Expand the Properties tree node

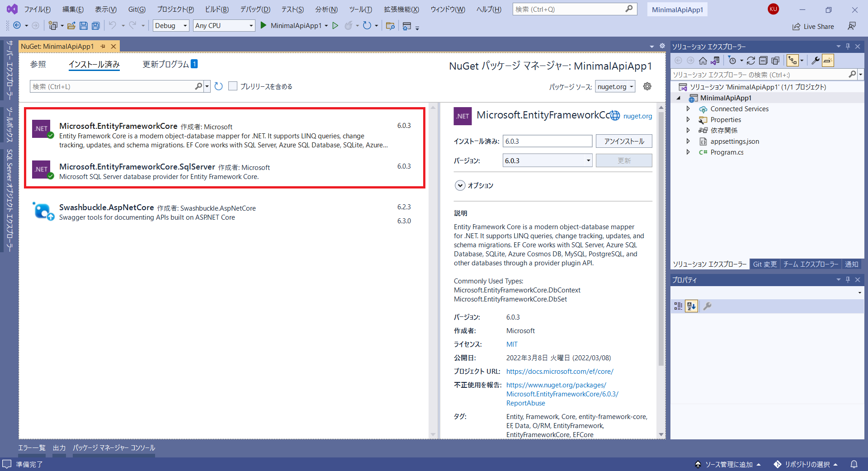coord(688,120)
